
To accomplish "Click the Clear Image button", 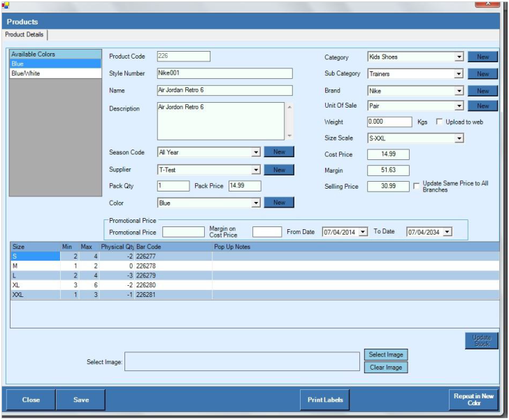I will 385,368.
